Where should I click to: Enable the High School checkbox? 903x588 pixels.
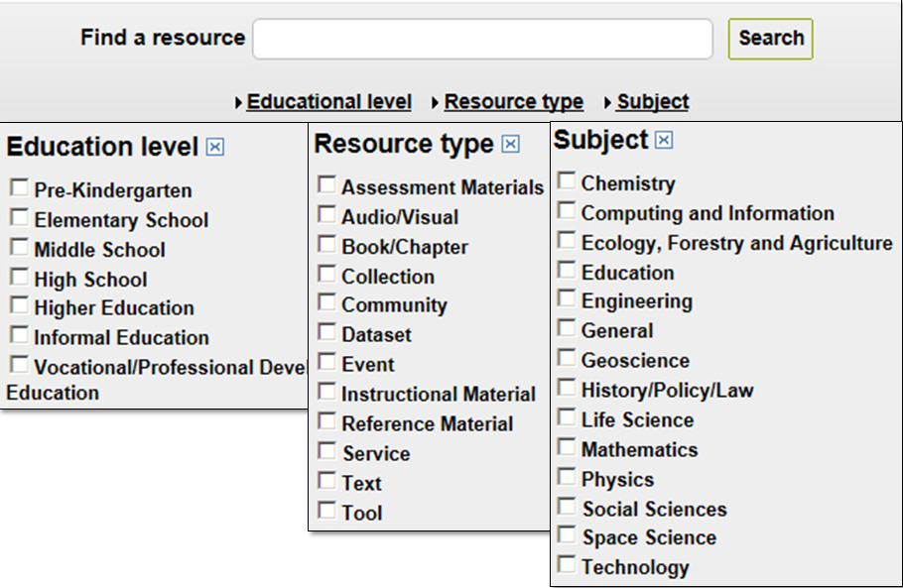click(19, 277)
